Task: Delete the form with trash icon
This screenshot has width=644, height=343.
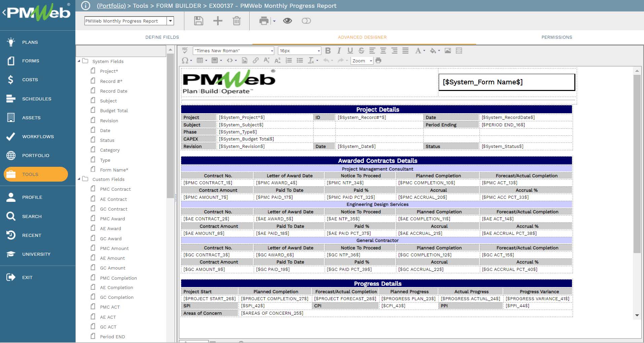Action: click(237, 21)
